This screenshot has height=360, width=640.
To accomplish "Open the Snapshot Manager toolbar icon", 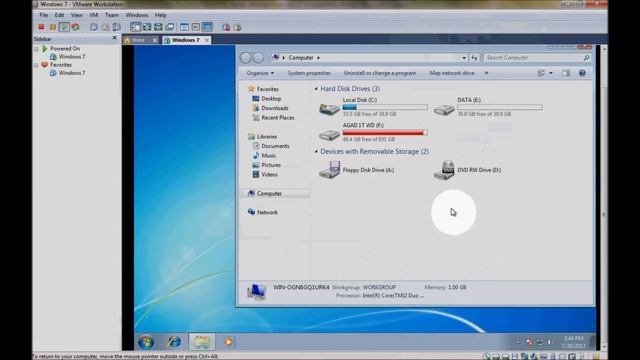I will pos(117,27).
